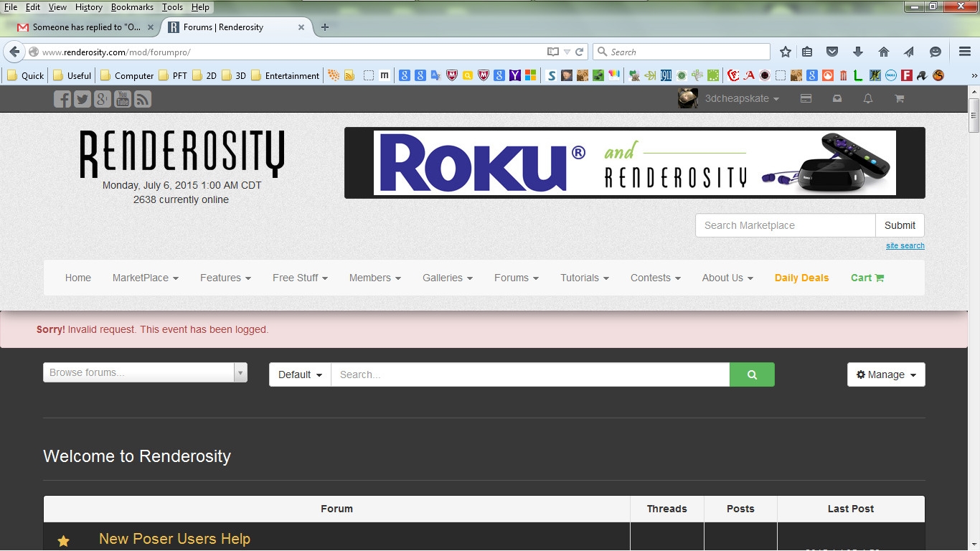Click the 3dcheapskate user avatar

[x=688, y=98]
